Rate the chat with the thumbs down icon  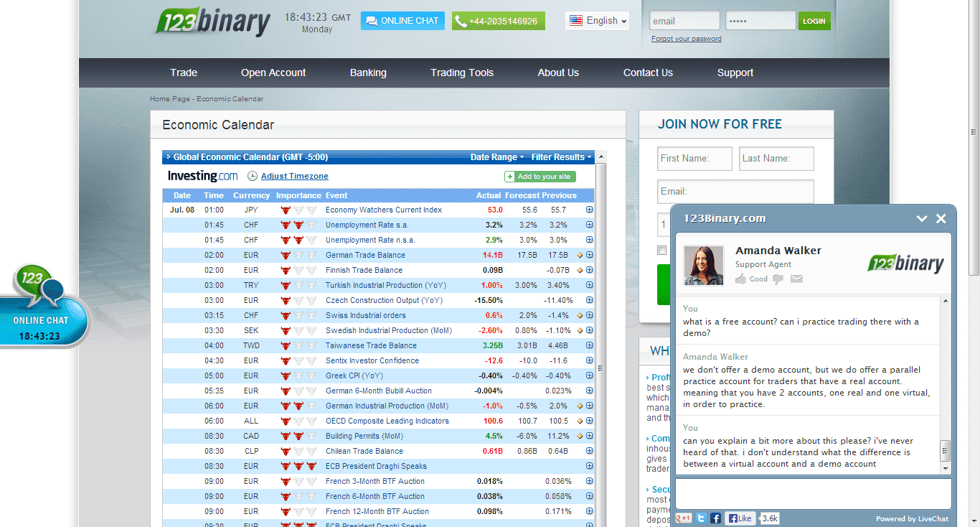pyautogui.click(x=778, y=279)
